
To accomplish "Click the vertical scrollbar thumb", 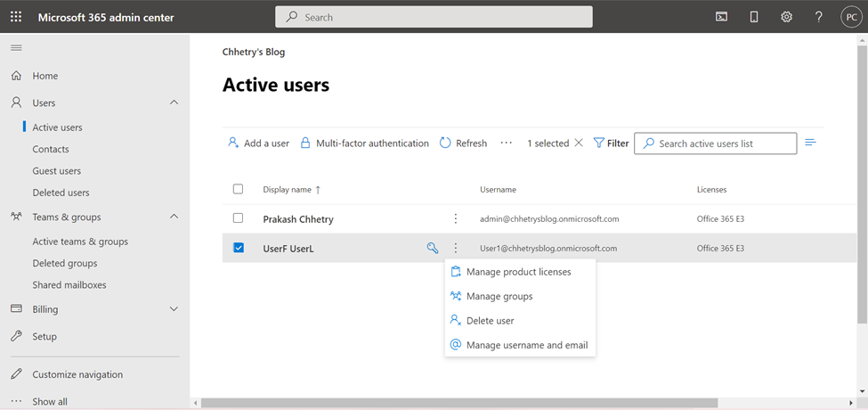I will pyautogui.click(x=863, y=183).
